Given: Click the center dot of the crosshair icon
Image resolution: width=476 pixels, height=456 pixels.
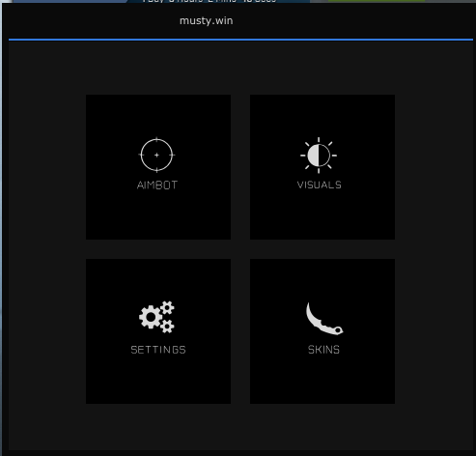Looking at the screenshot, I should coord(156,155).
